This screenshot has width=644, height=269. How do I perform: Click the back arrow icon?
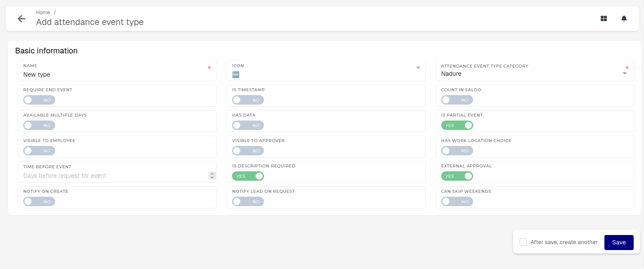tap(21, 19)
